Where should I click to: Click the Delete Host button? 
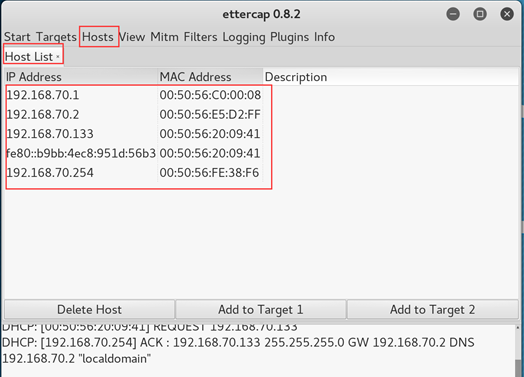(89, 309)
